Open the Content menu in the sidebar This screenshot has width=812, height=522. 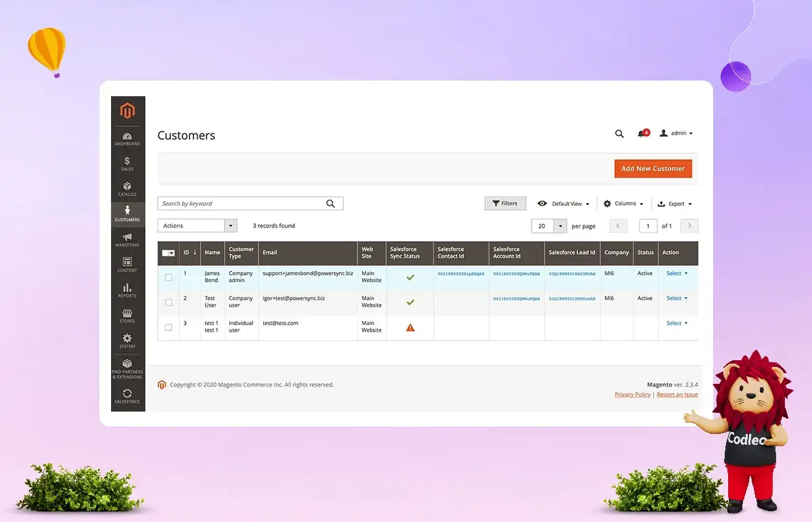[127, 265]
